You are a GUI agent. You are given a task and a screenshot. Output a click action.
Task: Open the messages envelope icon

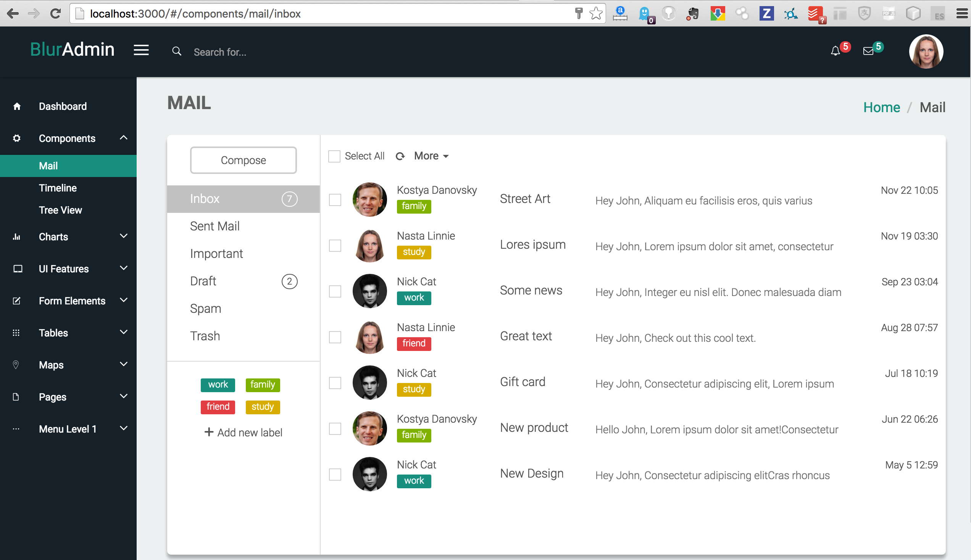click(868, 51)
